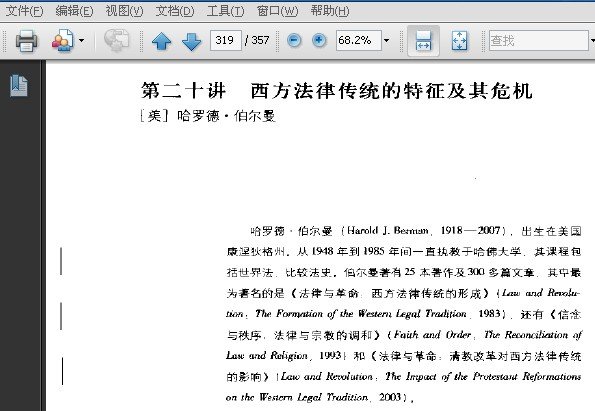
Task: Click the 查找 search text box
Action: pos(538,40)
